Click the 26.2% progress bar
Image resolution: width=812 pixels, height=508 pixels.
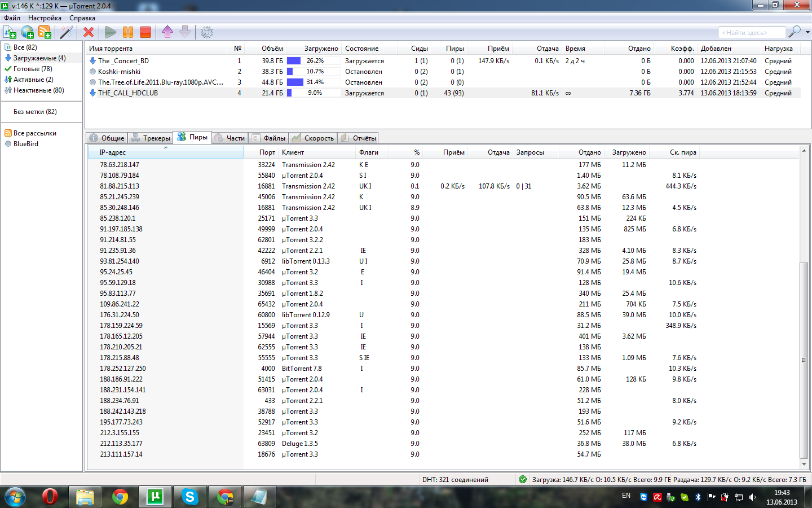(314, 61)
